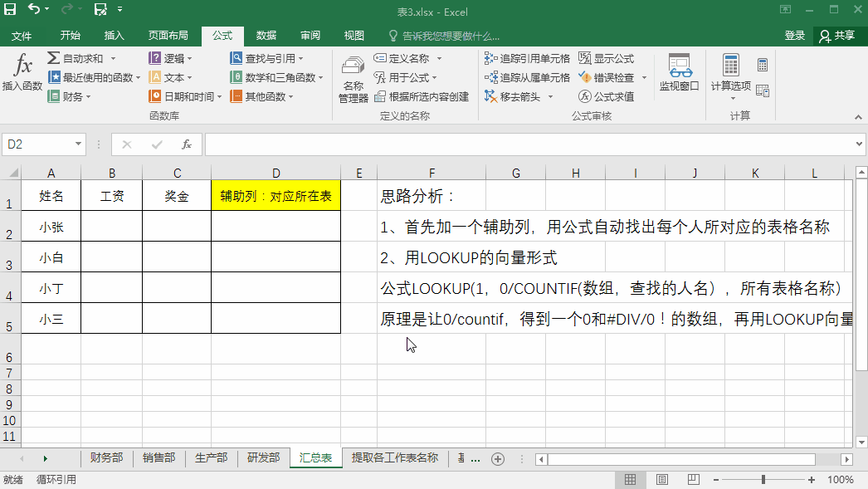Click the formula bar fx insert function button

click(x=187, y=144)
